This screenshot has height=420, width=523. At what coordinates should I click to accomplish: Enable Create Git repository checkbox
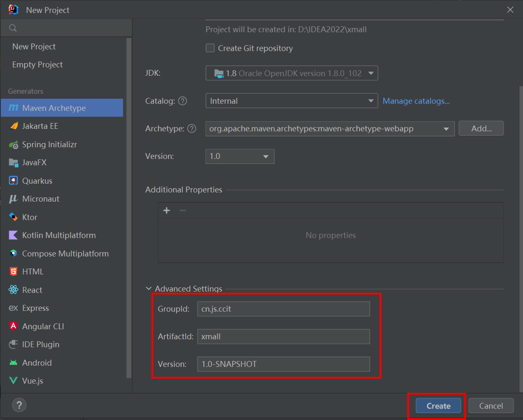coord(210,48)
